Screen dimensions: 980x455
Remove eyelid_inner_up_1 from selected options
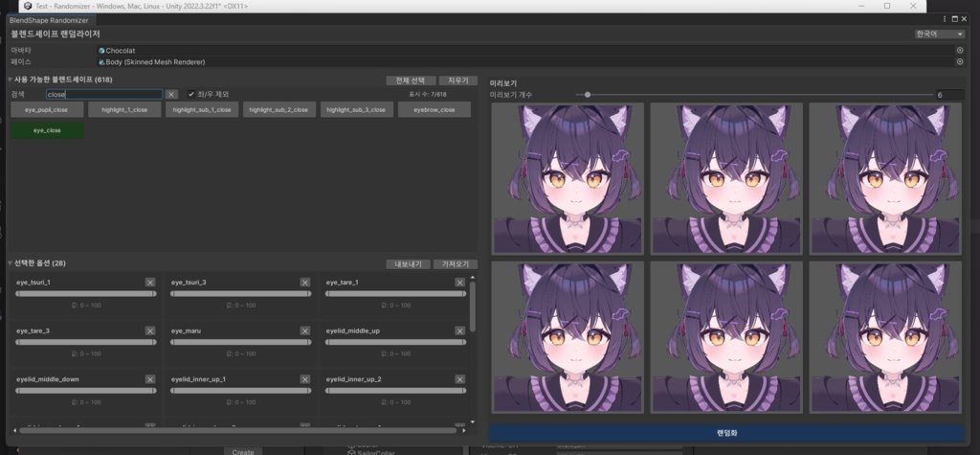305,379
